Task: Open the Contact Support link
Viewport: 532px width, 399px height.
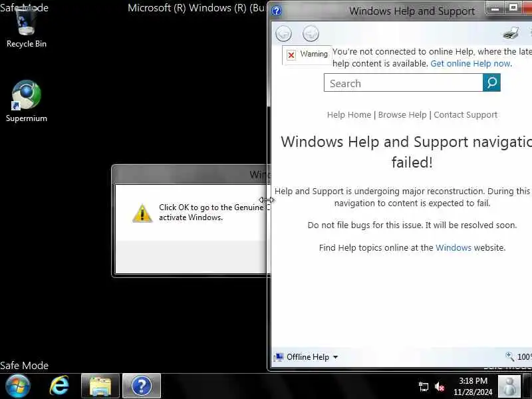Action: [x=465, y=114]
